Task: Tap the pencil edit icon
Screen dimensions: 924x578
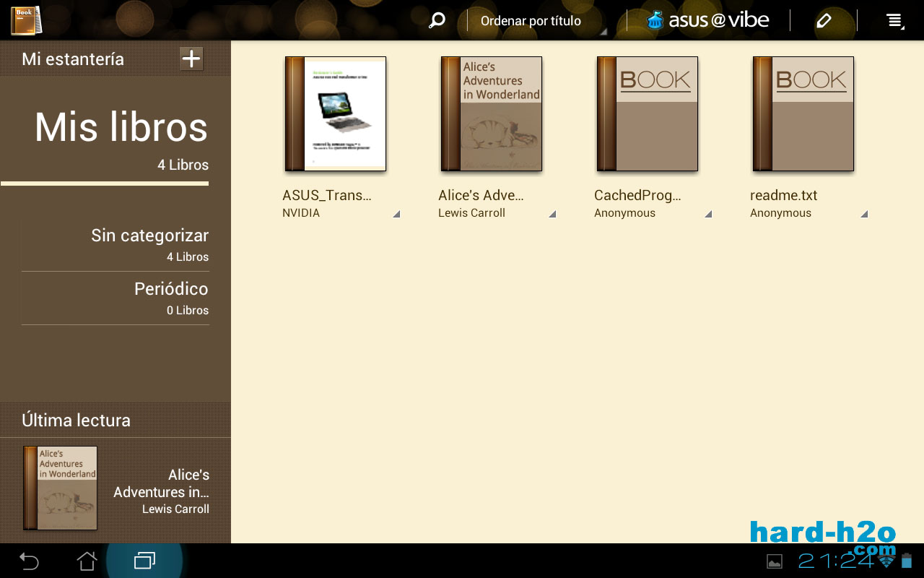Action: [824, 21]
